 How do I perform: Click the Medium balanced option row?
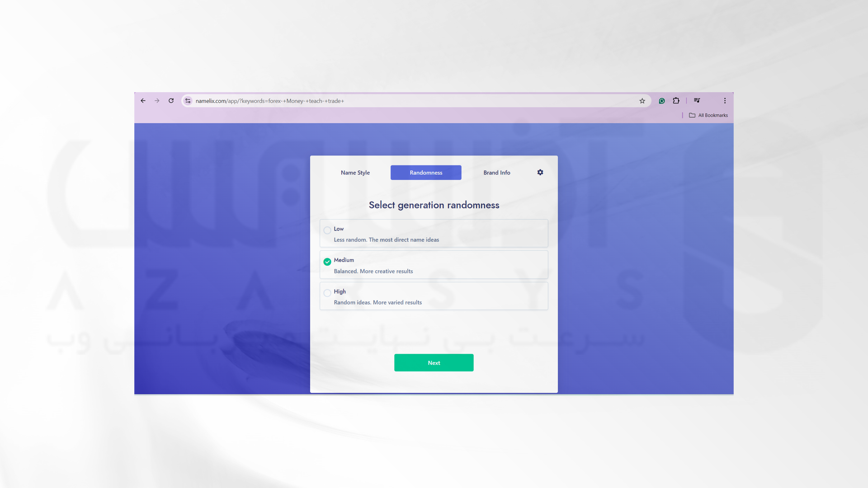click(434, 264)
